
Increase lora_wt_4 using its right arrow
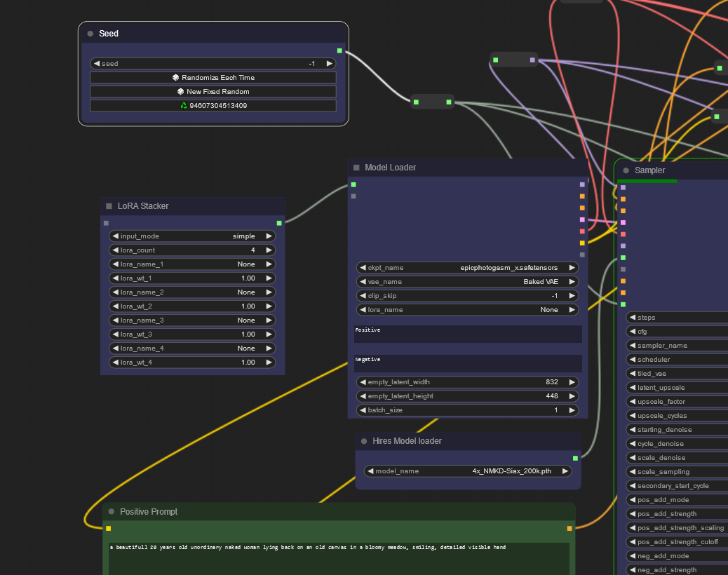coord(269,362)
